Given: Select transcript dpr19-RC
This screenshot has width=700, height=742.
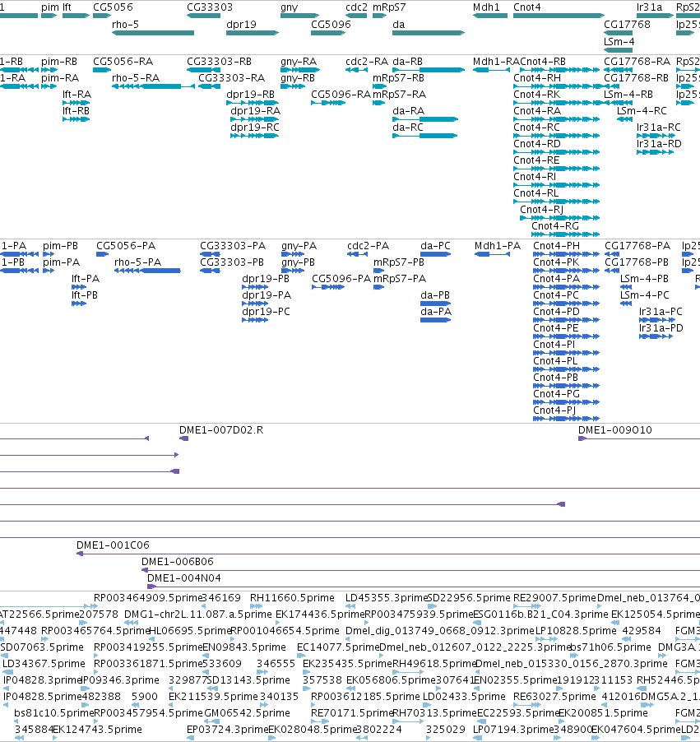Looking at the screenshot, I should pos(255,128).
